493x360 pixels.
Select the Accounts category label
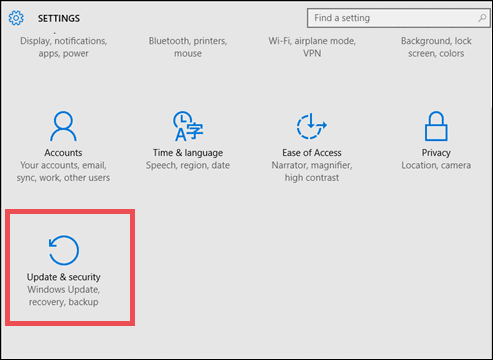63,153
